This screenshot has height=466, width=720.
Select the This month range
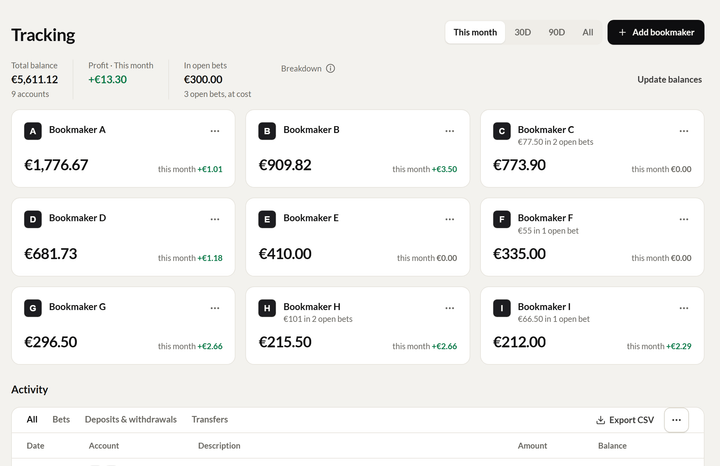click(x=475, y=32)
